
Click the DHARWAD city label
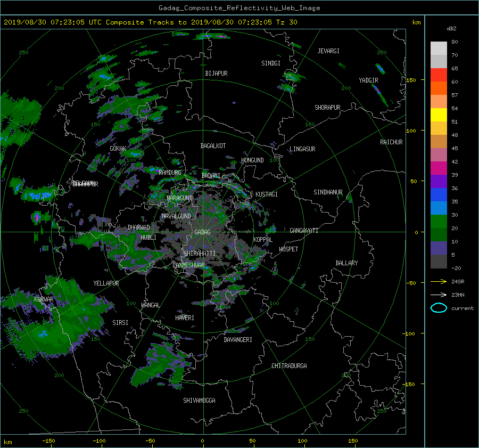click(138, 227)
